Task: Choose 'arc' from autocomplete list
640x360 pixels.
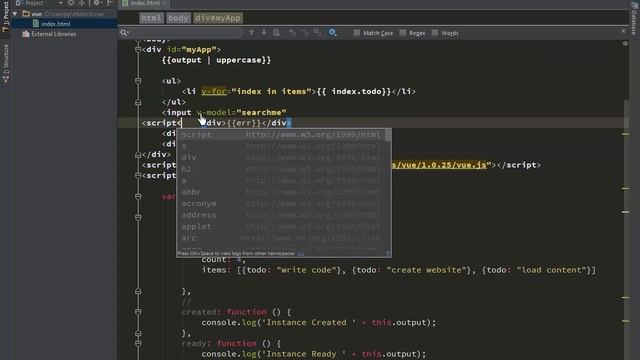Action: (x=282, y=238)
